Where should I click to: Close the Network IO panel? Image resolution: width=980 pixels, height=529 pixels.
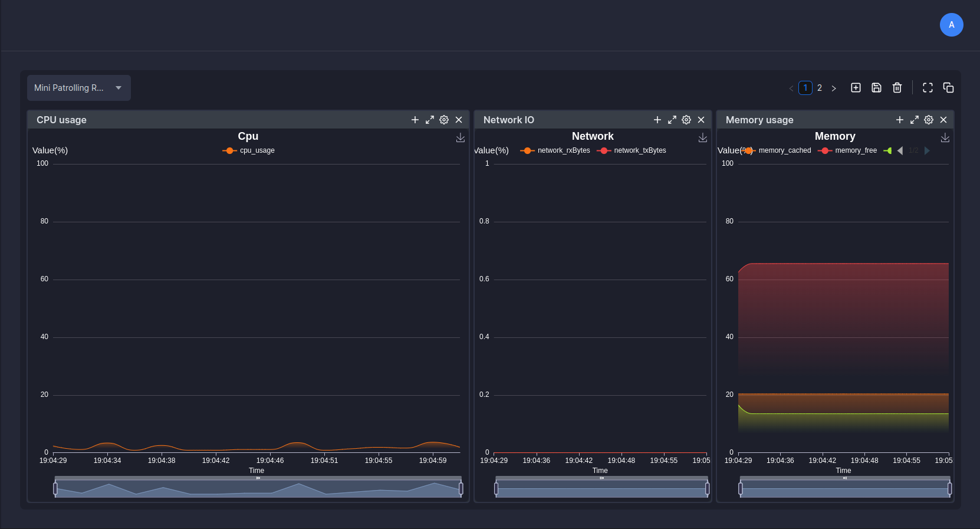[701, 120]
